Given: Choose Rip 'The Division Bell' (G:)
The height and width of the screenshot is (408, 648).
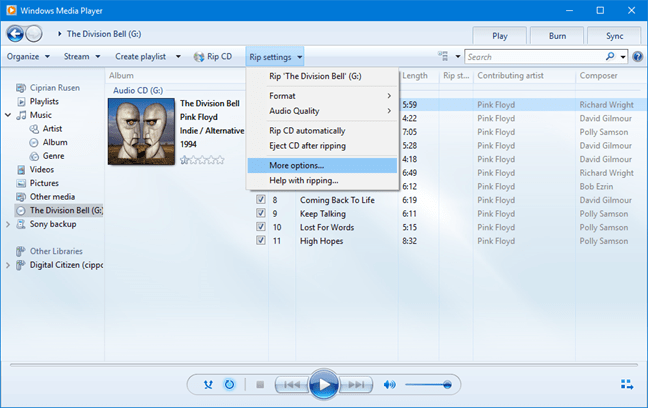Looking at the screenshot, I should [322, 76].
